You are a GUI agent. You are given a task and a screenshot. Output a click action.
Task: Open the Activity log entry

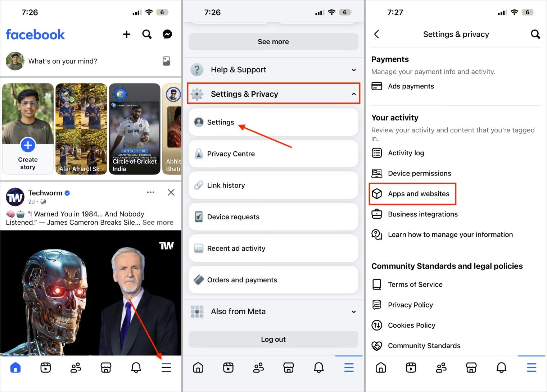(406, 153)
